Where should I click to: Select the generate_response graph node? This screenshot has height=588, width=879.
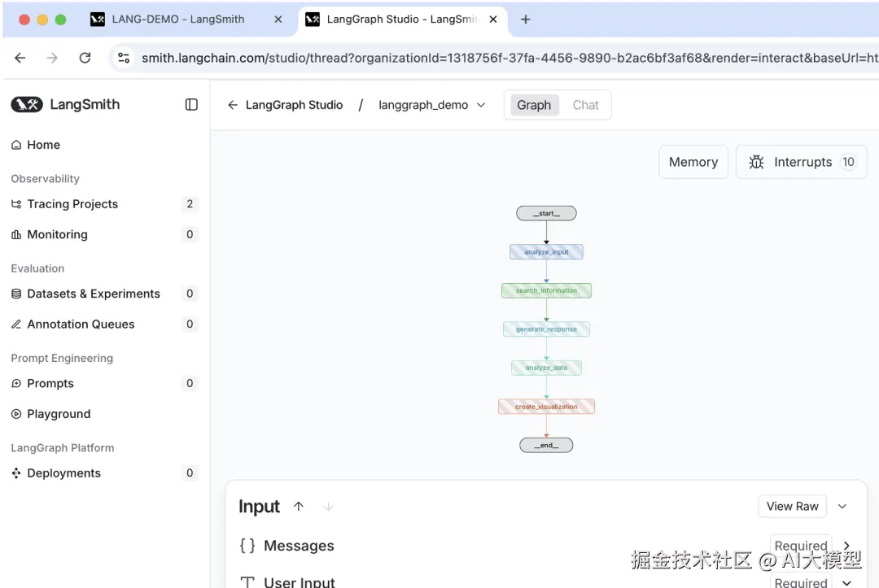click(x=546, y=329)
